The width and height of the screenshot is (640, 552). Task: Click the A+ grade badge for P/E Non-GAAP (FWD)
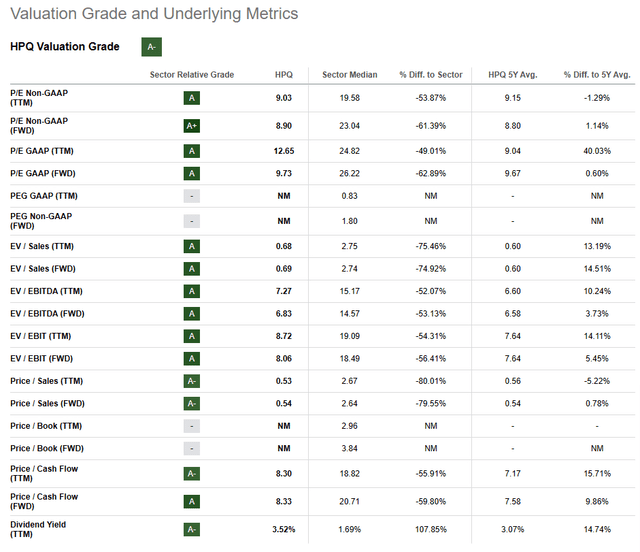[x=191, y=126]
